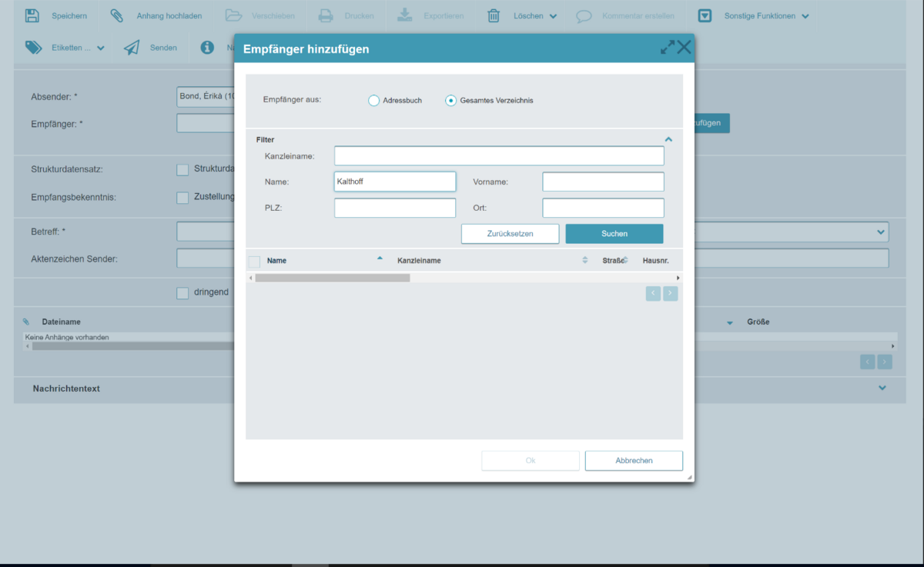
Task: Click the Straße column header
Action: click(613, 261)
